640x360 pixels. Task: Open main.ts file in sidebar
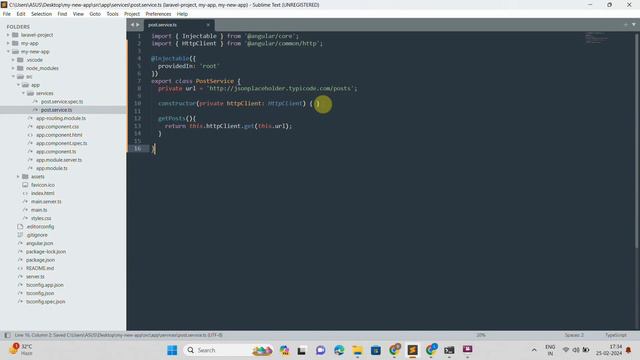tap(39, 210)
